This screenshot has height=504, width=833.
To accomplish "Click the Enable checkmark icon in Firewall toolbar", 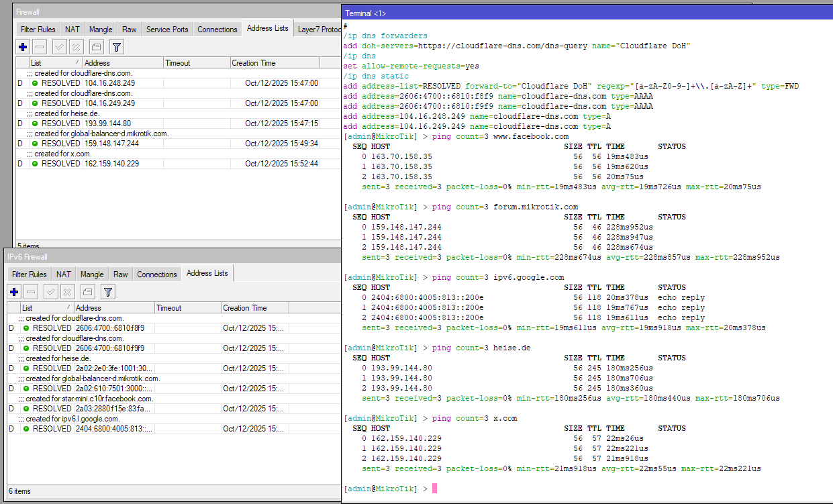I will coord(59,47).
